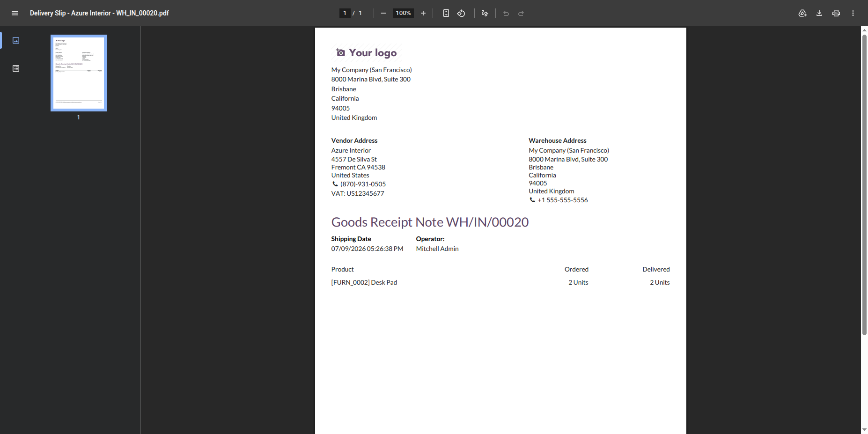Select the page 1 thumbnail
The height and width of the screenshot is (434, 868).
(x=79, y=73)
